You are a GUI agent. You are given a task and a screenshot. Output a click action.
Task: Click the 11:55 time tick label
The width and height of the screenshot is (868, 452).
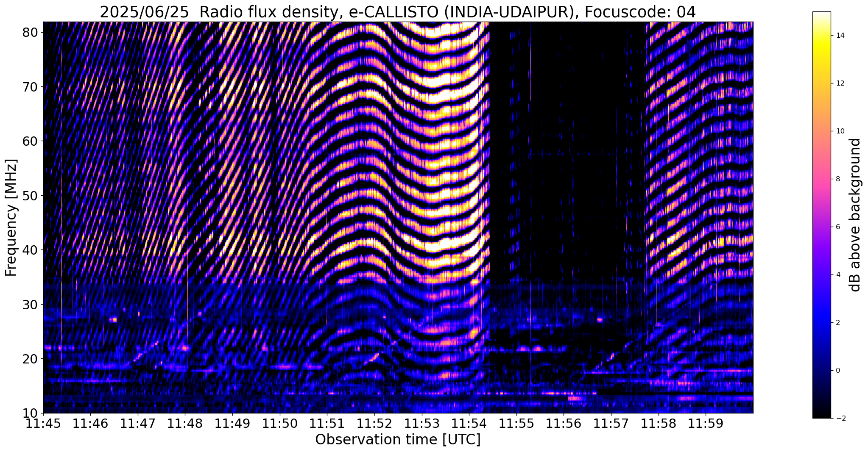pos(516,424)
